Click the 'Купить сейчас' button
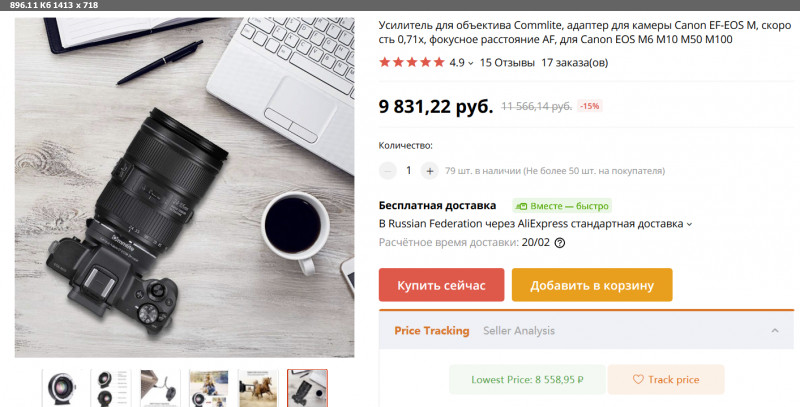 click(441, 285)
